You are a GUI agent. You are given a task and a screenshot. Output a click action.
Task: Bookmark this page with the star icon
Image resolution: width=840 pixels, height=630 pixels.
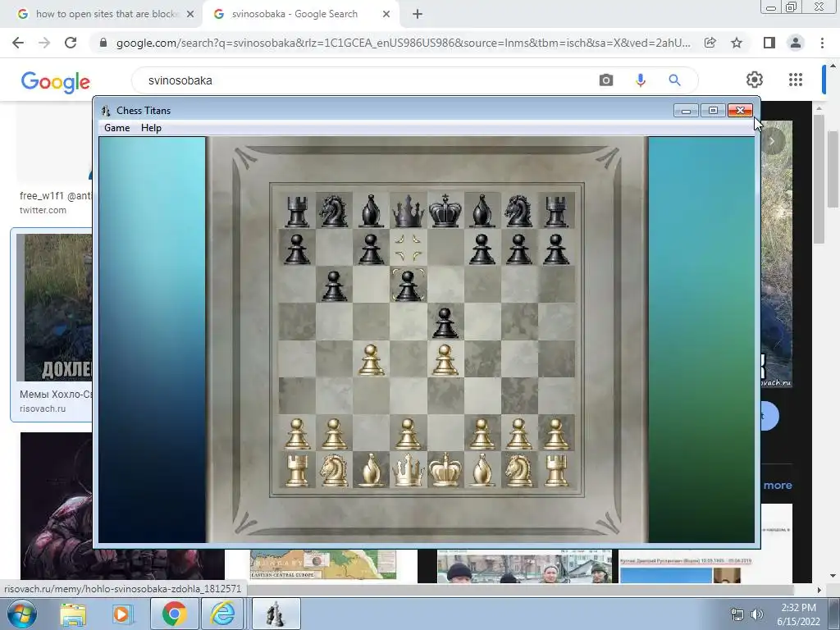(x=737, y=43)
